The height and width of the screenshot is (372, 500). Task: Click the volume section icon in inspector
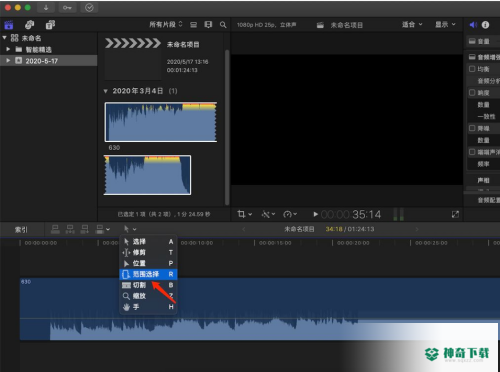pos(472,41)
